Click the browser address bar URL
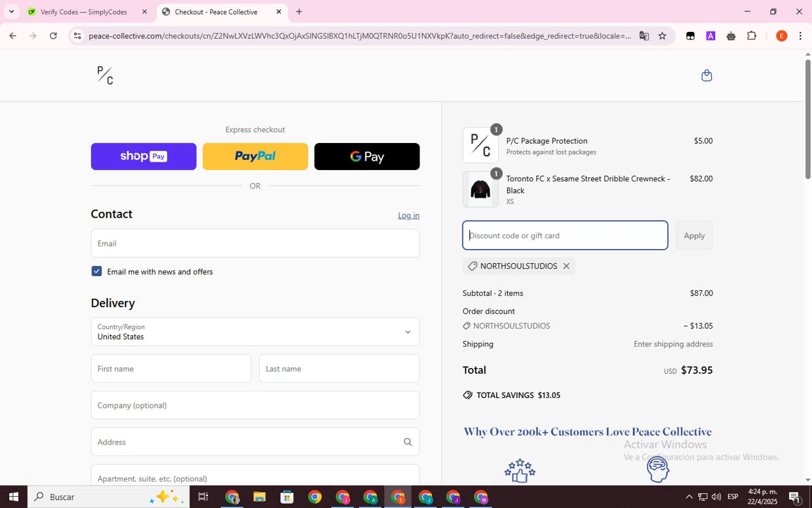The height and width of the screenshot is (508, 812). point(359,36)
